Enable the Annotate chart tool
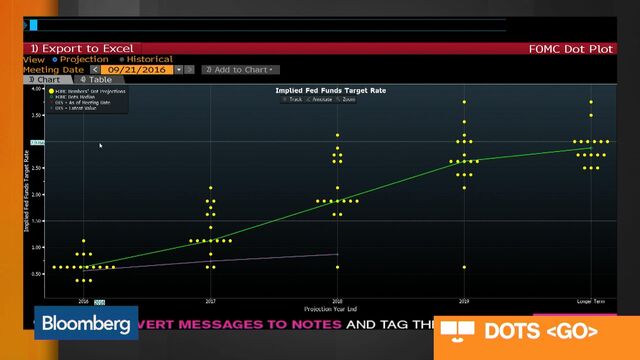Image resolution: width=640 pixels, height=360 pixels. [319, 100]
